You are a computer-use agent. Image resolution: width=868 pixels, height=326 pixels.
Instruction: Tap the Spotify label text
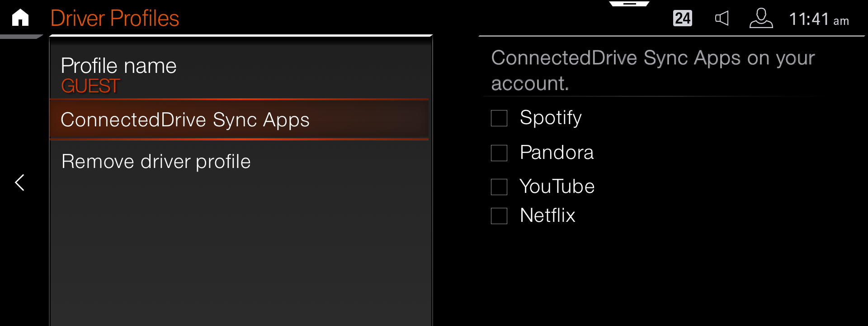click(551, 118)
